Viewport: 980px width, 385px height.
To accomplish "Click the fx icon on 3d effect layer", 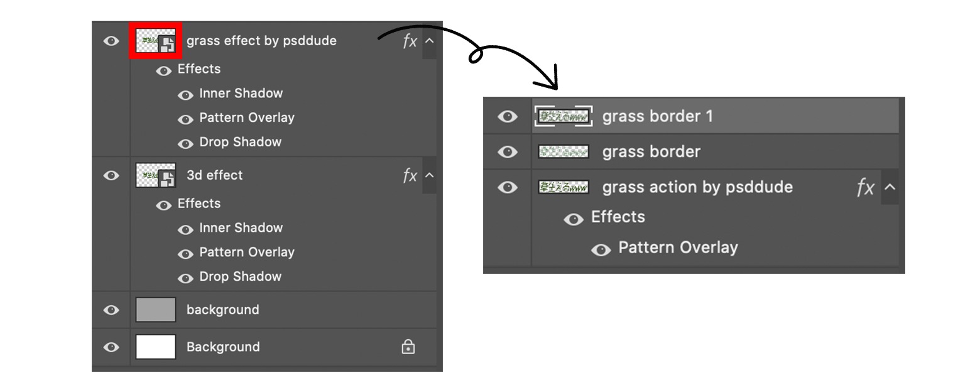I will click(x=410, y=176).
